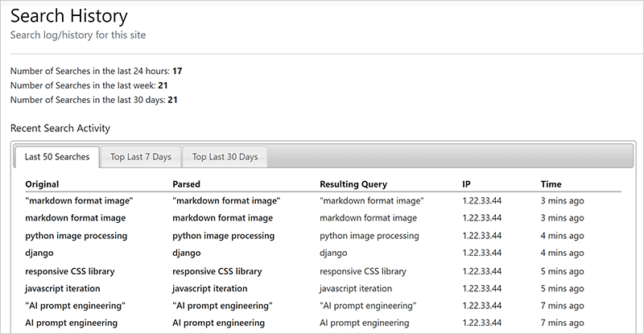Click "responsive CSS library" in Resulting Query column
The image size is (644, 334).
[365, 271]
